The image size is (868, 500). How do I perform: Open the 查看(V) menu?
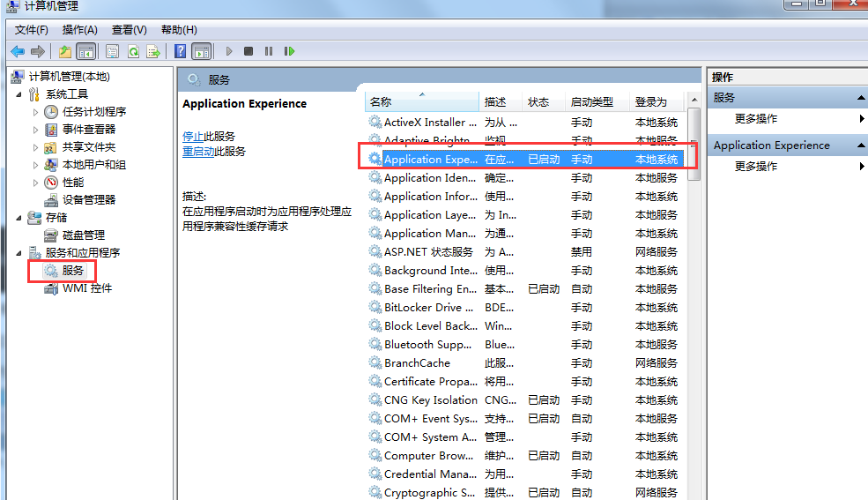129,30
